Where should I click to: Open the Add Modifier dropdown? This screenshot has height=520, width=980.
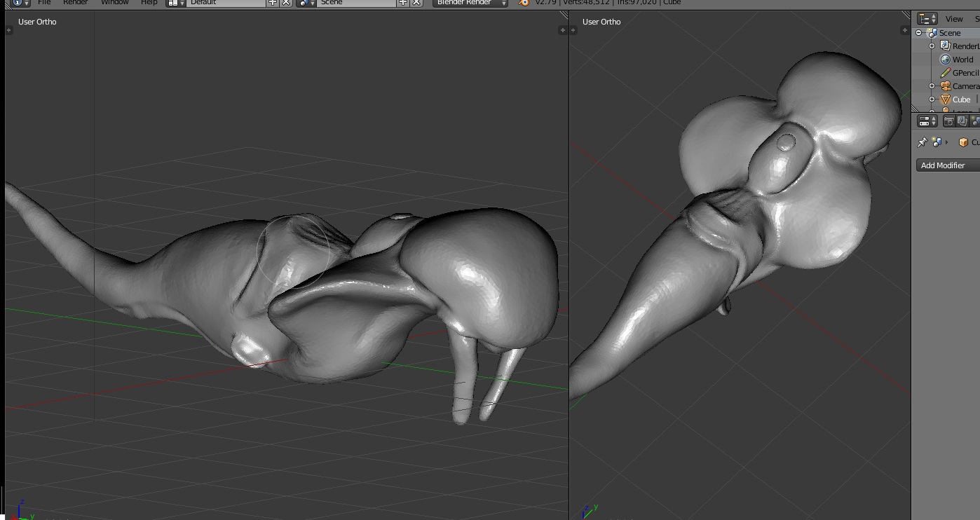[948, 165]
